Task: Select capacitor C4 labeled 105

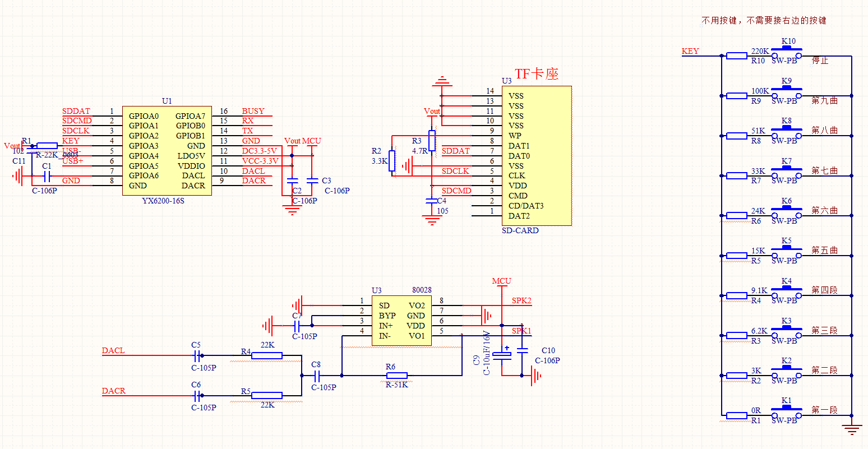Action: click(431, 201)
